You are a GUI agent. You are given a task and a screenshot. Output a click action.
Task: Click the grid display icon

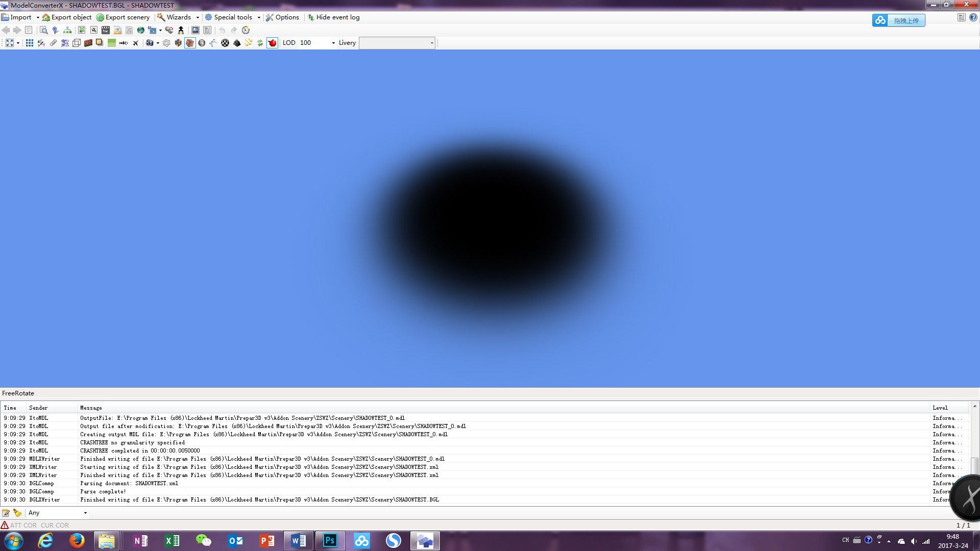point(30,43)
